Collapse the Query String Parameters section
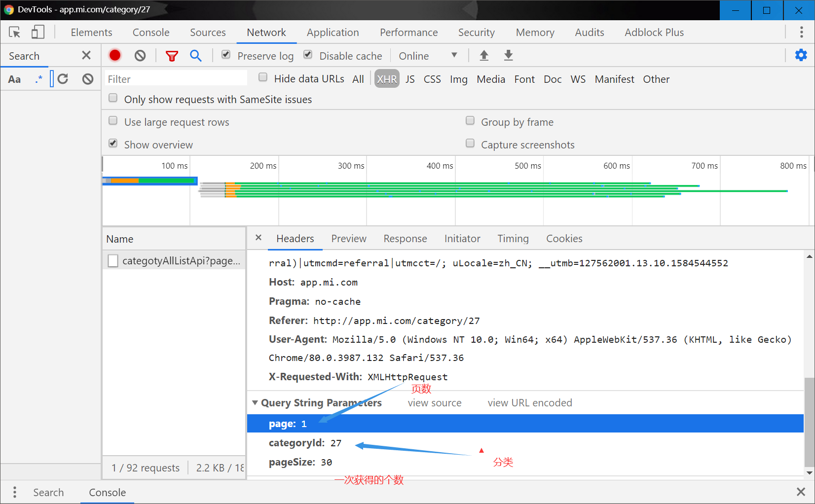 click(255, 402)
